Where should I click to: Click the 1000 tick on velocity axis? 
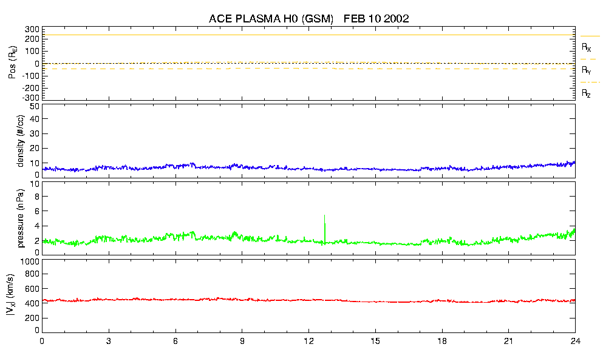(30, 262)
